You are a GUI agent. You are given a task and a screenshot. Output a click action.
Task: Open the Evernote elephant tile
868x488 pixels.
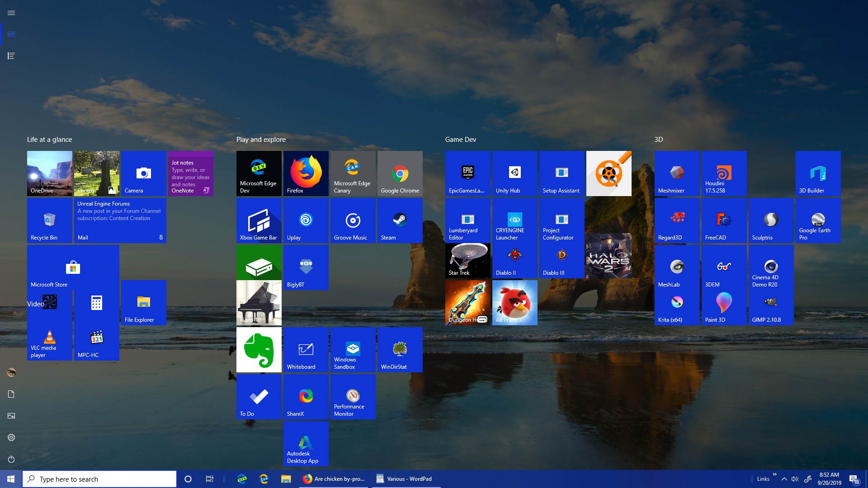259,350
